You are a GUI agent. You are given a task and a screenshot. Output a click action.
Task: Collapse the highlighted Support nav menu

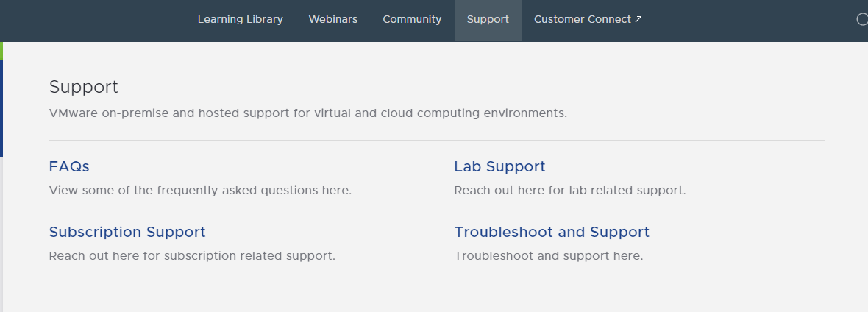[x=488, y=21]
